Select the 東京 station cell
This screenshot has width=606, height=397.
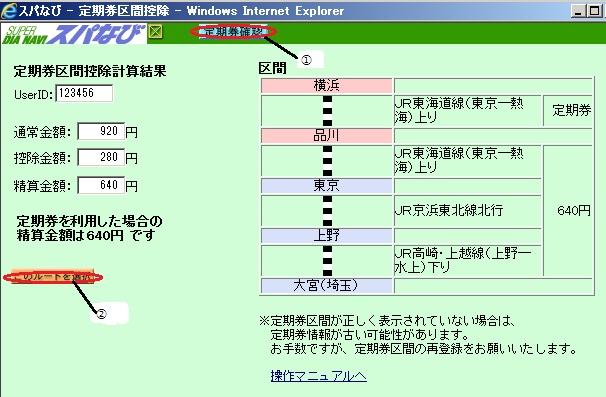click(327, 186)
